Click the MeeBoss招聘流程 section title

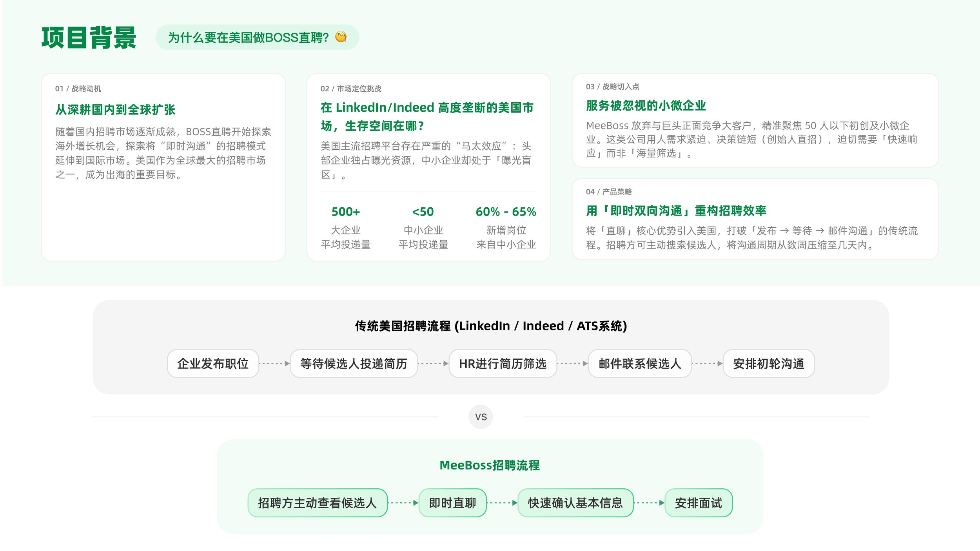click(490, 465)
